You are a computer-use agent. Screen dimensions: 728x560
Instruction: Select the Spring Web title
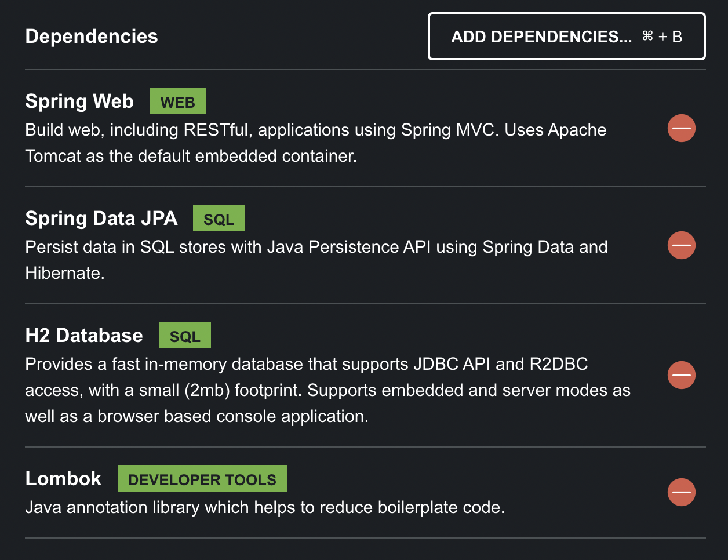[79, 101]
